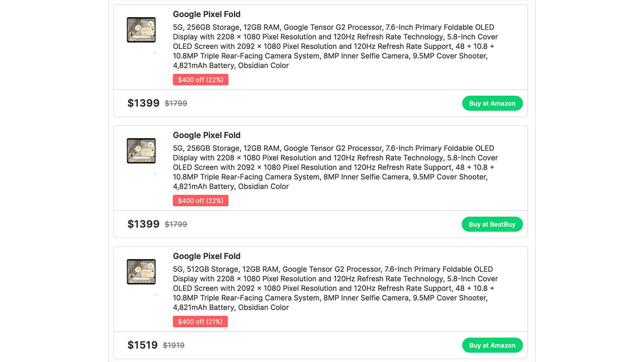The width and height of the screenshot is (644, 362).
Task: Select the $1399 price in the 256GB Amazon listing
Action: (x=143, y=103)
